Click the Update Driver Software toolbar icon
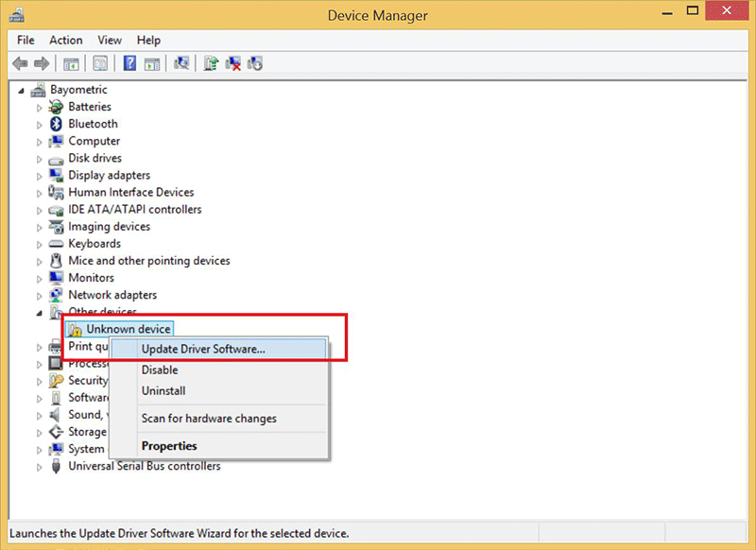Image resolution: width=756 pixels, height=550 pixels. 210,63
